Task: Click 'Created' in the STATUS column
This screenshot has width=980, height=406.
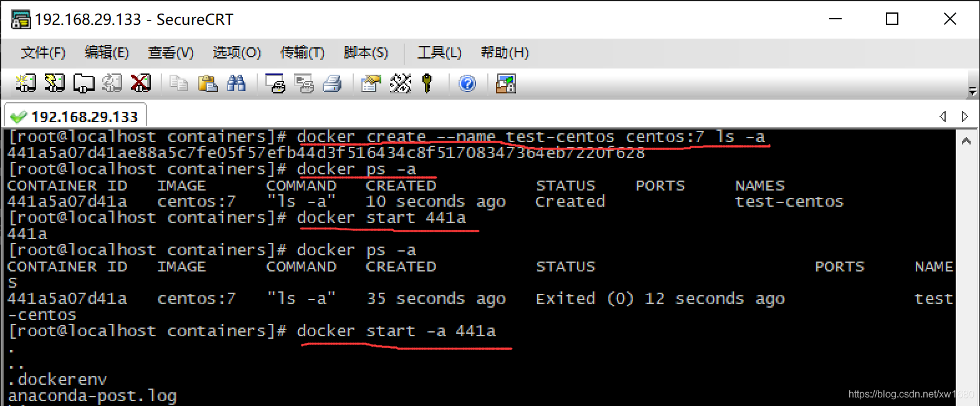Action: tap(570, 201)
